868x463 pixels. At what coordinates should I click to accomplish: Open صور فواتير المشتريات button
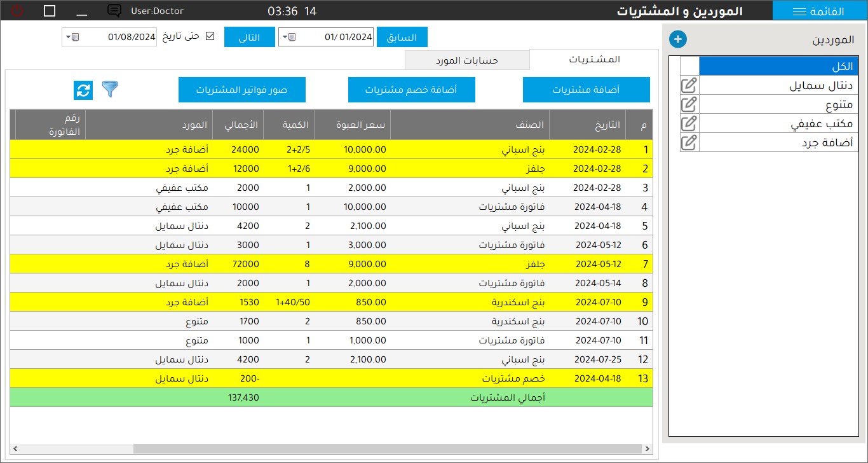(x=241, y=90)
